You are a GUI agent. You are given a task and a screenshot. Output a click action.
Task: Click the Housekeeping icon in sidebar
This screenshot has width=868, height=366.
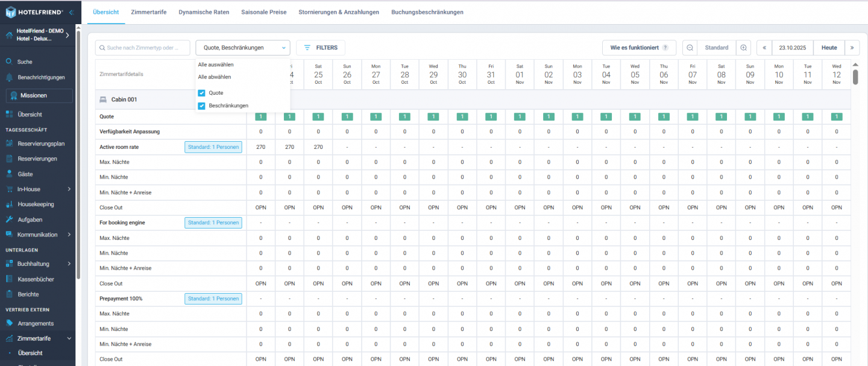pyautogui.click(x=9, y=204)
